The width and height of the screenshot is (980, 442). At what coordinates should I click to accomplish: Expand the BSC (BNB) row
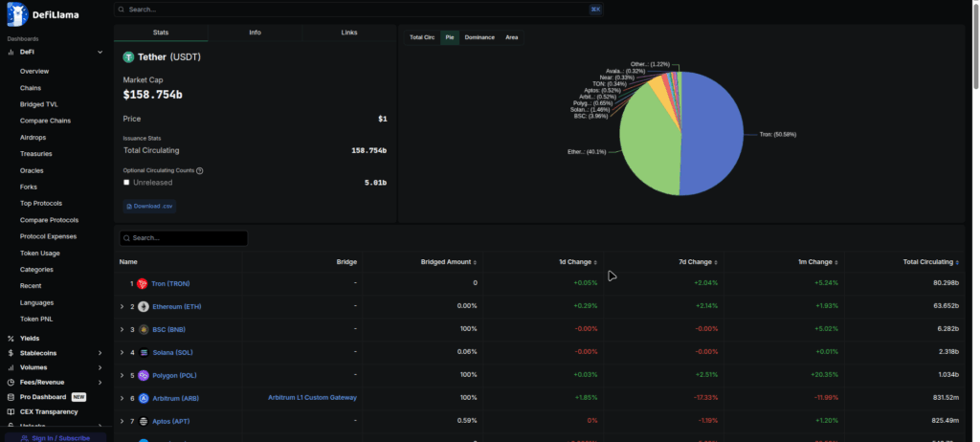(122, 329)
